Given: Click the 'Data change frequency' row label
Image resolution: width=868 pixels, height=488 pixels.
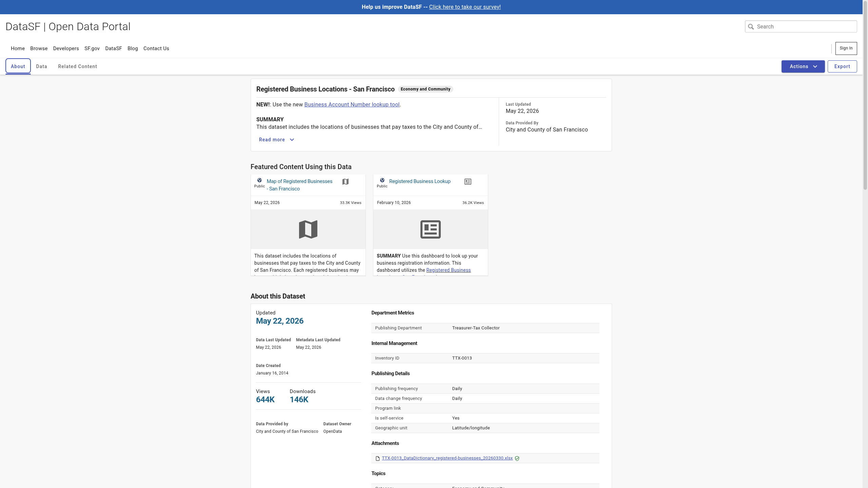Looking at the screenshot, I should tap(398, 399).
